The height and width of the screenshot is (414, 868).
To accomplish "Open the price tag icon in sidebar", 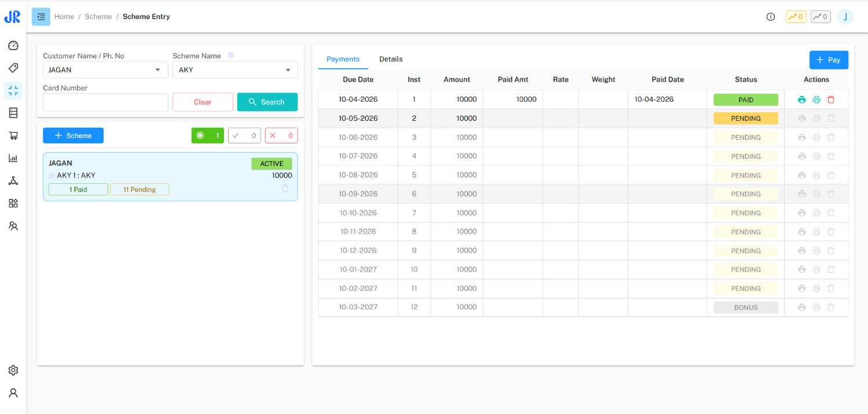I will (13, 68).
